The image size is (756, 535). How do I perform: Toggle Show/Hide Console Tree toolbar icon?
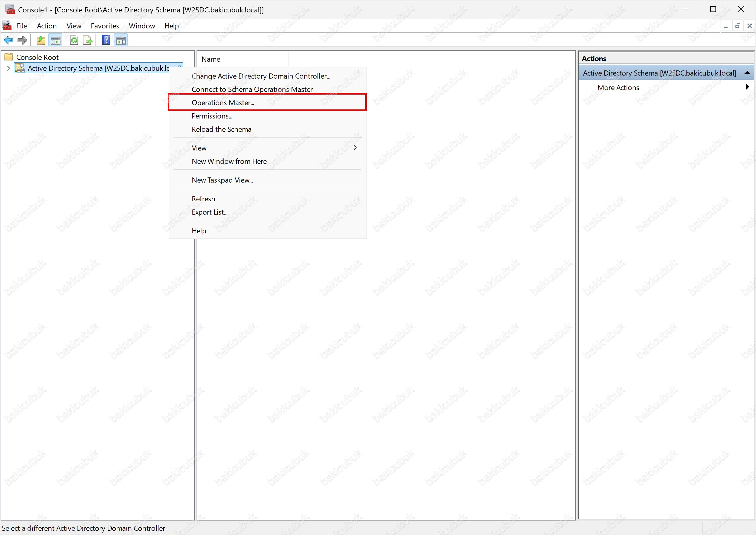pos(55,40)
